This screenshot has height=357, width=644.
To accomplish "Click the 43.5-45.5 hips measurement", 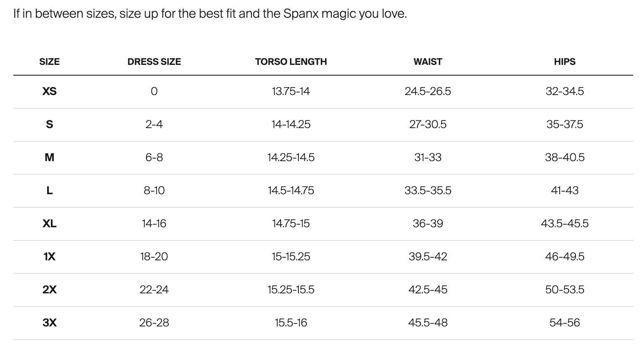I will (565, 224).
